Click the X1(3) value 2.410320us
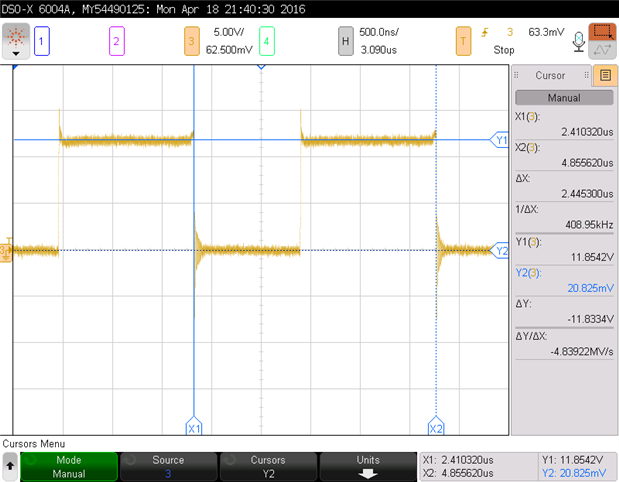This screenshot has height=482, width=619. point(587,132)
